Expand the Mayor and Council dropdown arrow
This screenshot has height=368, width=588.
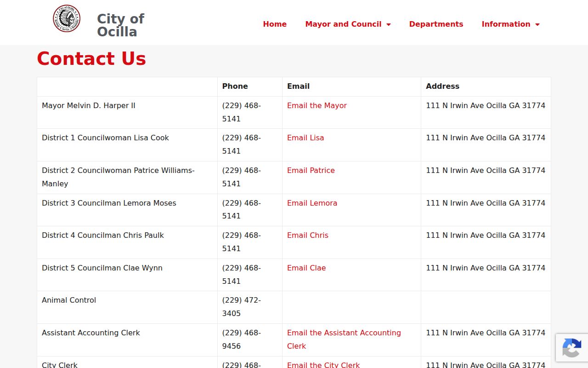tap(389, 24)
